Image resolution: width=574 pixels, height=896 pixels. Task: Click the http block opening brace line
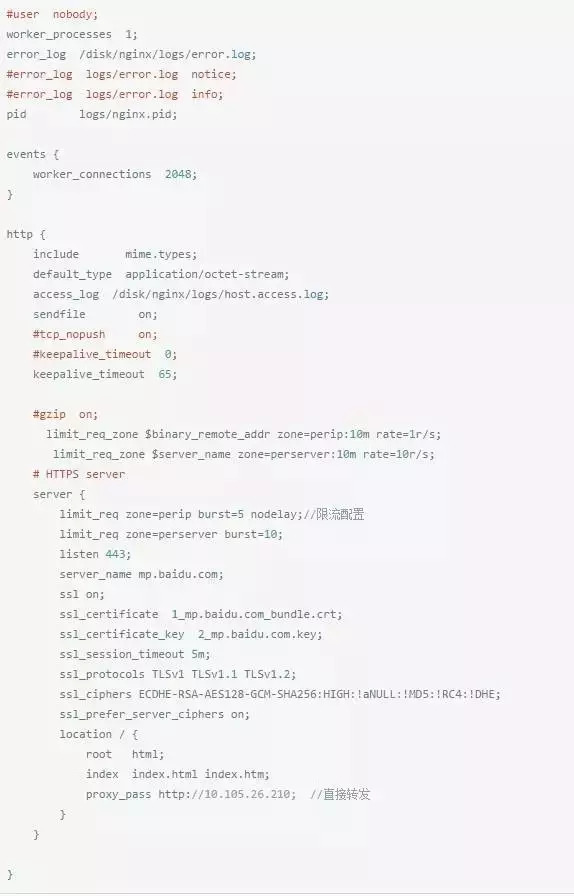point(26,234)
